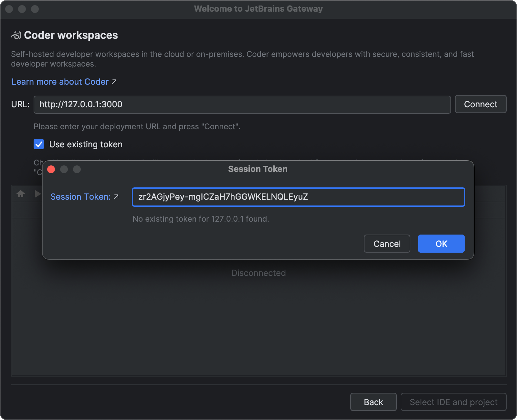517x420 pixels.
Task: Click the Session Token dialog minimize dot
Action: tap(64, 169)
